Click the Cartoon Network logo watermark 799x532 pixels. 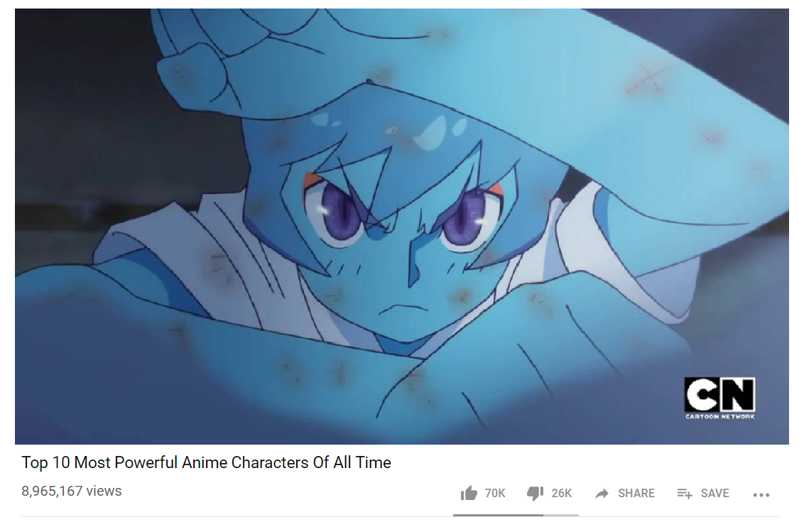719,398
